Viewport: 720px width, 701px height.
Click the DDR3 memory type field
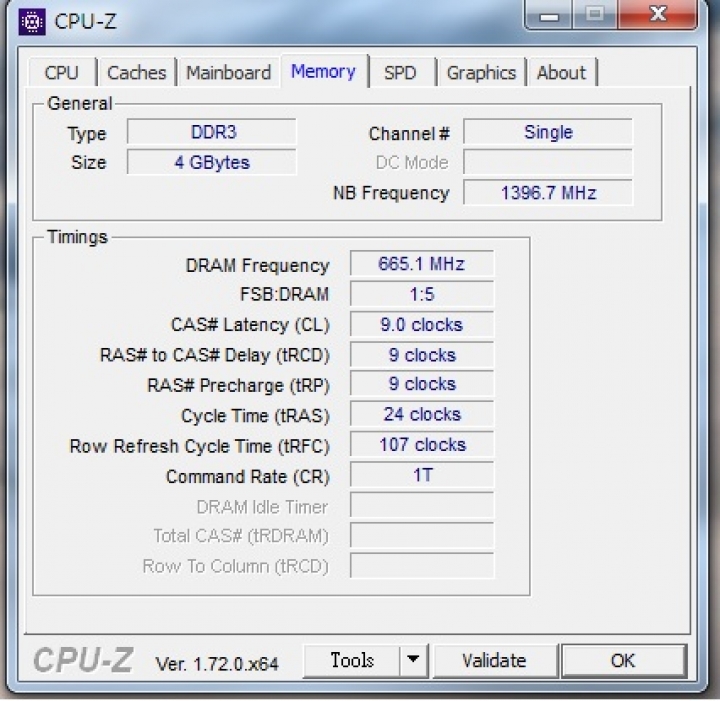click(212, 132)
